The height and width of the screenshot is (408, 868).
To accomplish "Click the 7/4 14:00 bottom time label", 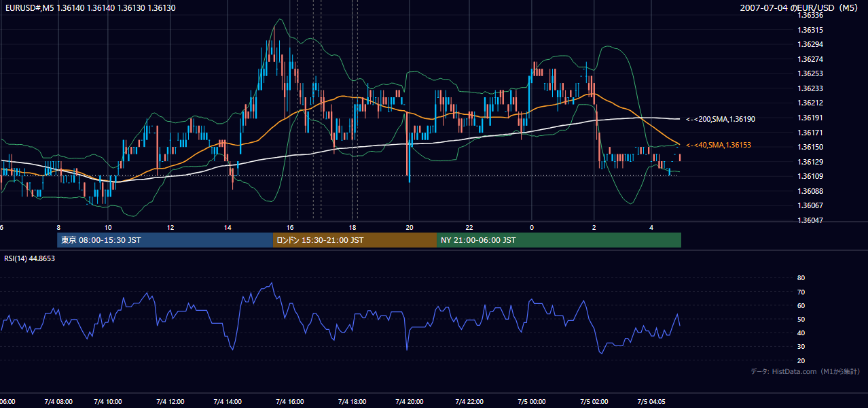I will click(228, 401).
